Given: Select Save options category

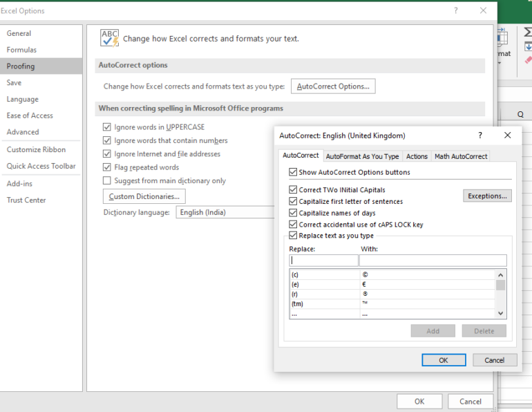Looking at the screenshot, I should [41, 82].
